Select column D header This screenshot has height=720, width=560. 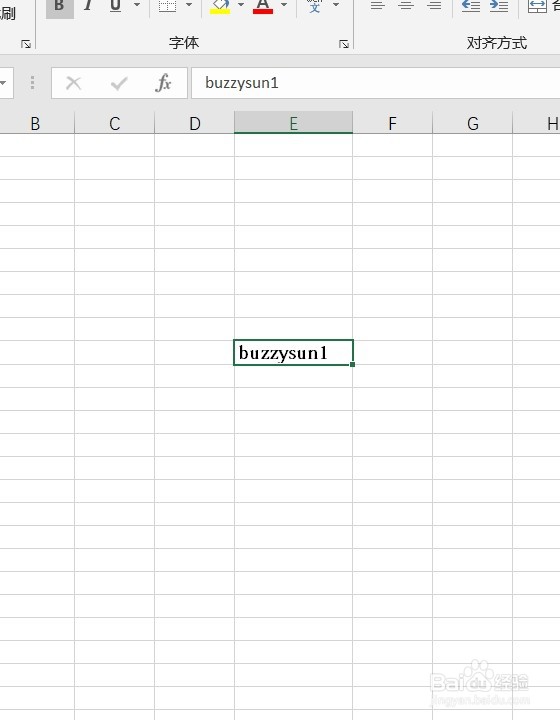[x=195, y=123]
